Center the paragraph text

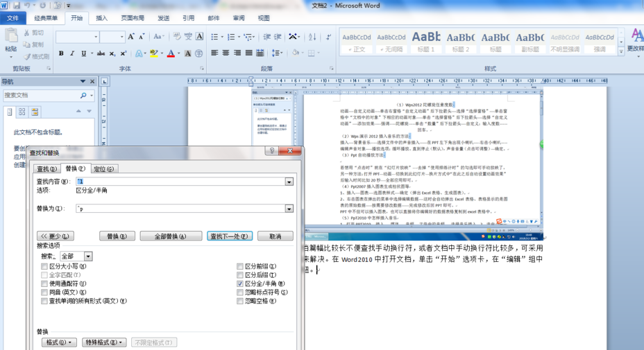226,53
